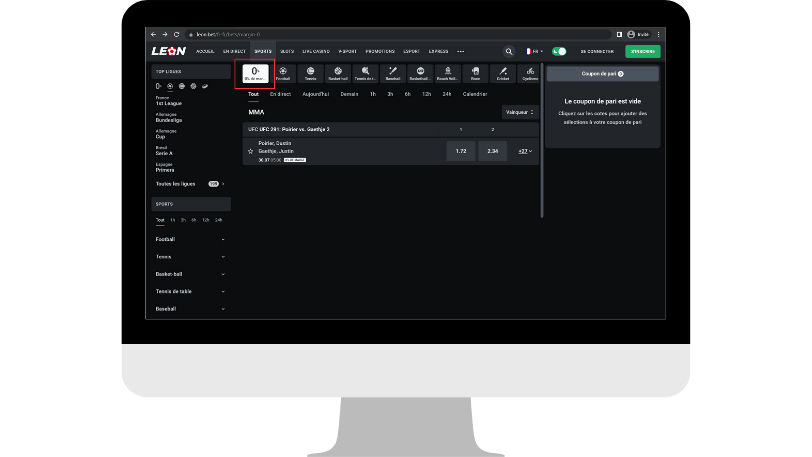Select the Boxe sport icon
The height and width of the screenshot is (457, 812).
pos(475,73)
